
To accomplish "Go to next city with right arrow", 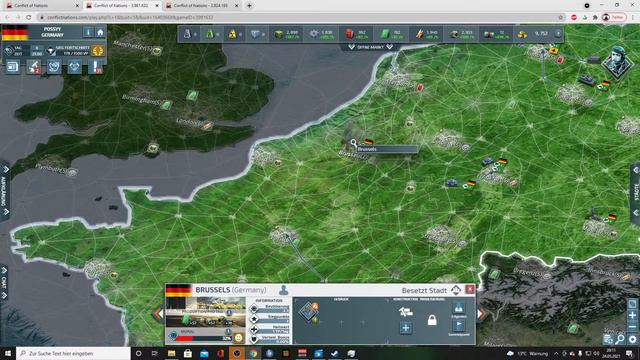I will (483, 314).
